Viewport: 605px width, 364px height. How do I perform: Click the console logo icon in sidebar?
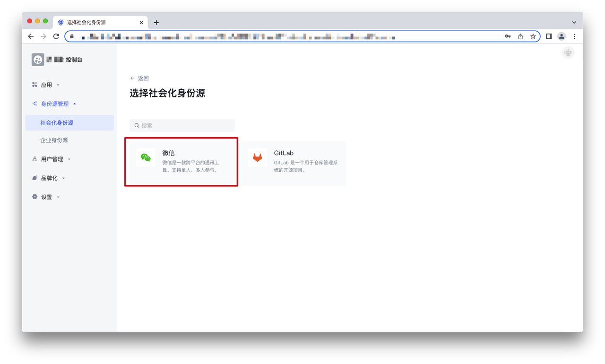pos(38,60)
